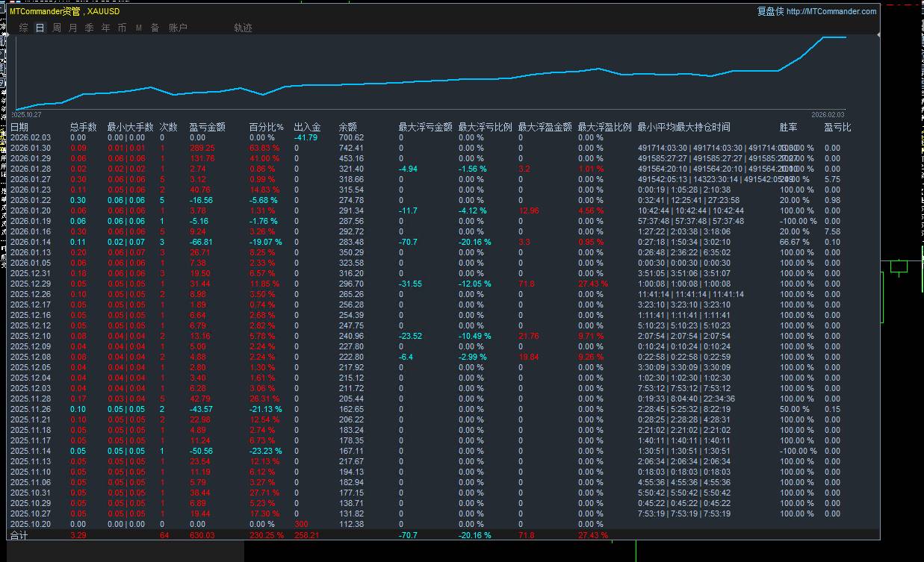The width and height of the screenshot is (924, 562).
Task: Sort by the 胜率 column header
Action: tap(787, 126)
